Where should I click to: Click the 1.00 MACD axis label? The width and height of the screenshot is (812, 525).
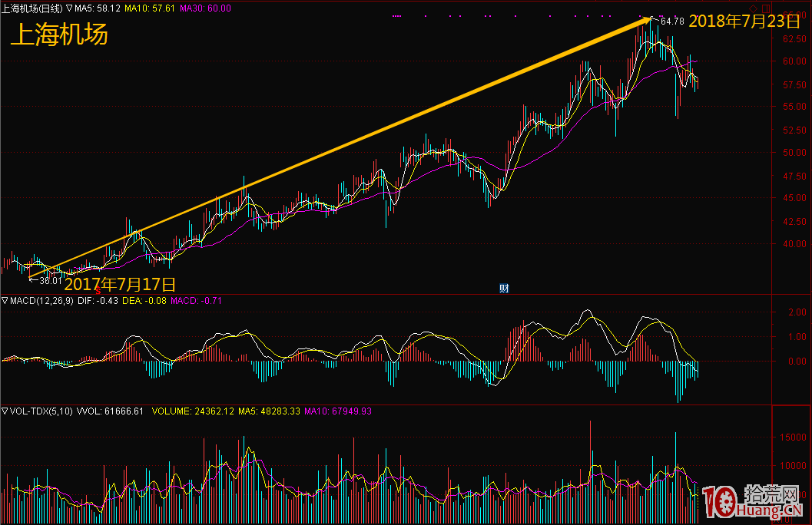pos(797,337)
